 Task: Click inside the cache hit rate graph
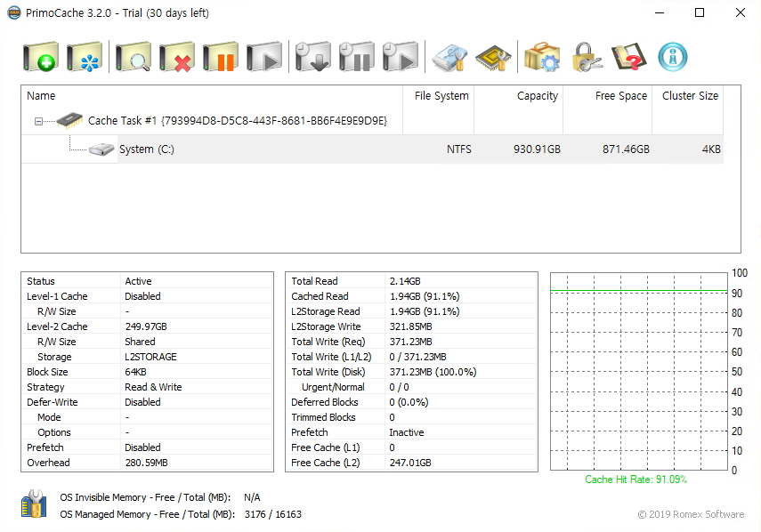(639, 372)
